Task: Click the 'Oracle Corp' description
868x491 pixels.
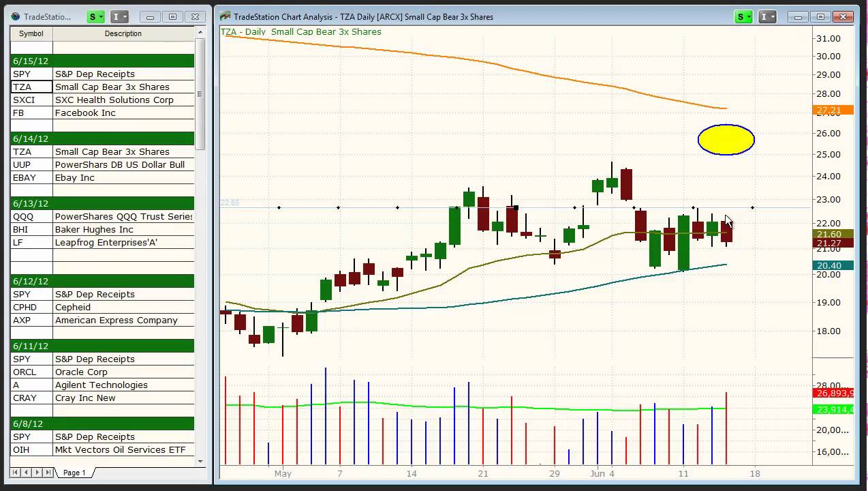Action: coord(81,372)
